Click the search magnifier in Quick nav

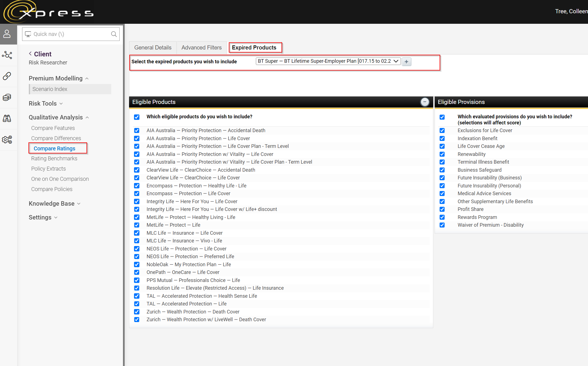tap(114, 34)
